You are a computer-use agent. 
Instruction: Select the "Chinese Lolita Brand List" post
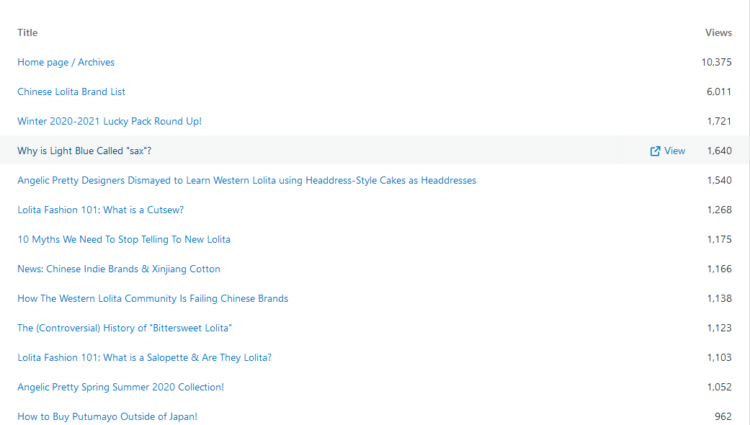pyautogui.click(x=71, y=92)
